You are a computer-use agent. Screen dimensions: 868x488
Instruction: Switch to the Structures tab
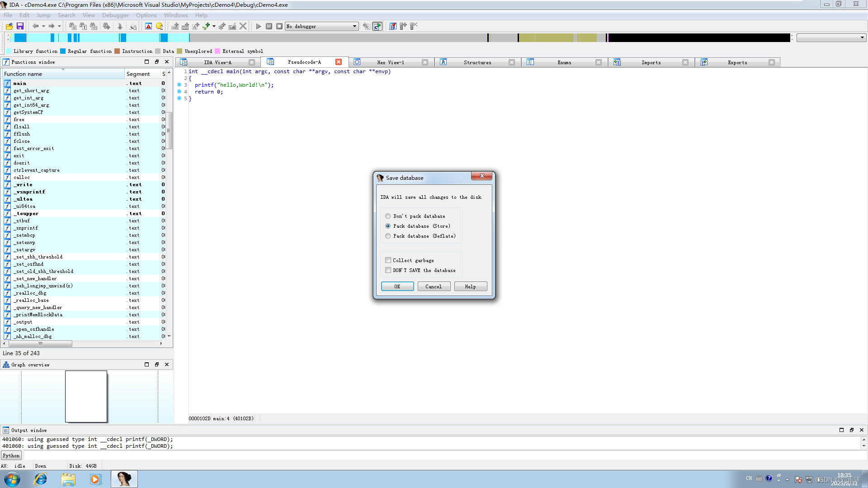click(477, 62)
